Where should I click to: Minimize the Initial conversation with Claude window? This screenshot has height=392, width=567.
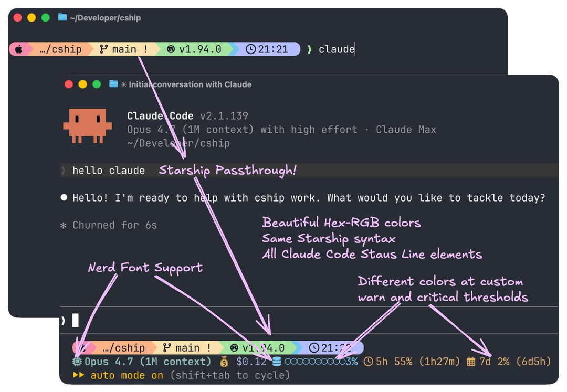(83, 84)
